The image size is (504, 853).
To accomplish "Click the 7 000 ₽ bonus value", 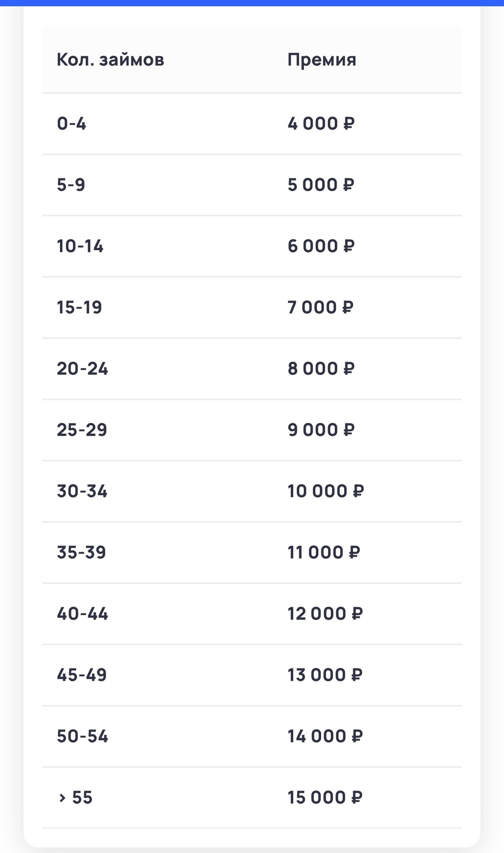I will 320,307.
